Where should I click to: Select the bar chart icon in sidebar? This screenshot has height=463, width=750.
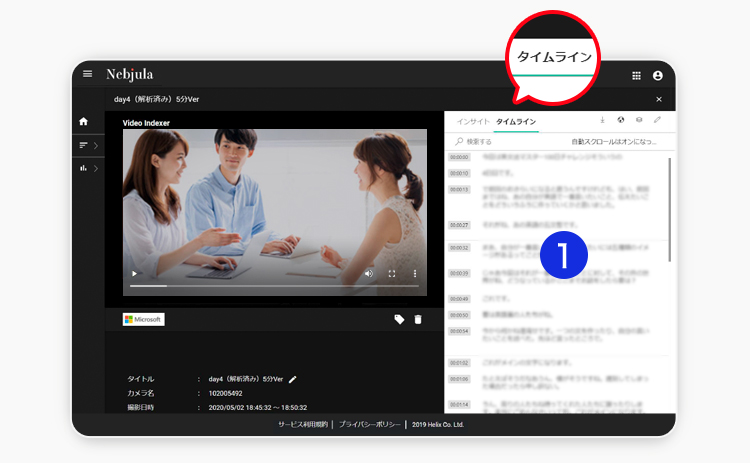pos(84,168)
